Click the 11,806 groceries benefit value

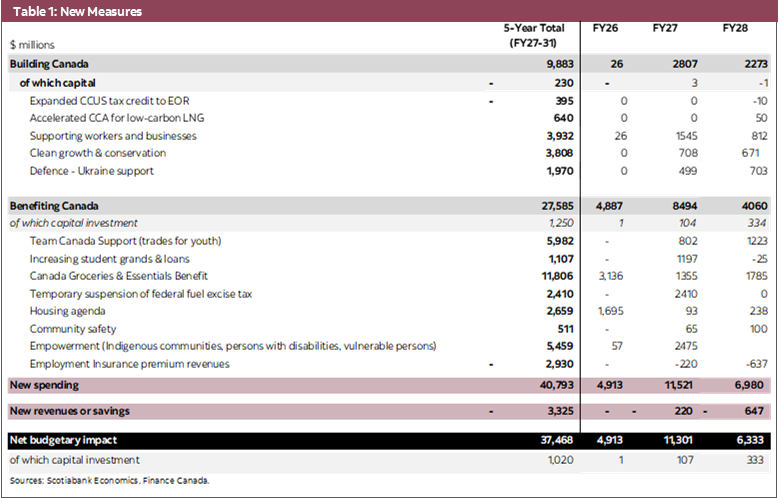click(x=556, y=276)
